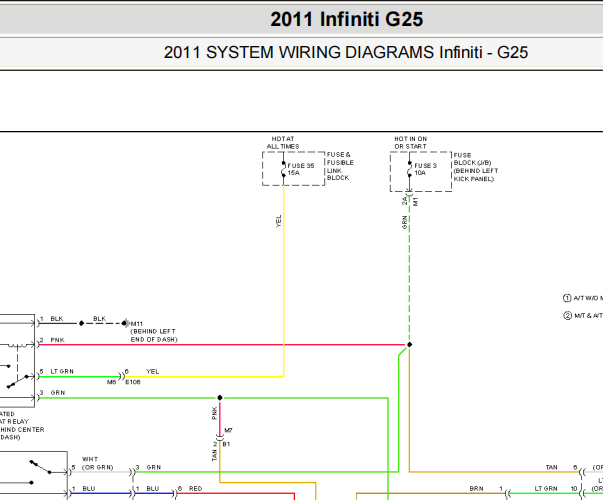Click the Fuse 35 fuse symbol
603x500 pixels.
[x=283, y=169]
